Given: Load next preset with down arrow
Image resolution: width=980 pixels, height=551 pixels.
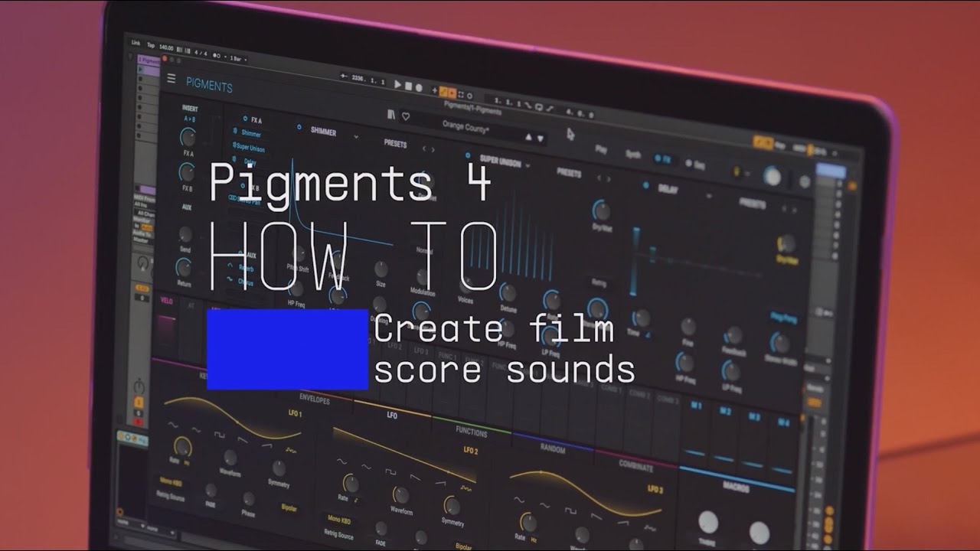Looking at the screenshot, I should (541, 138).
